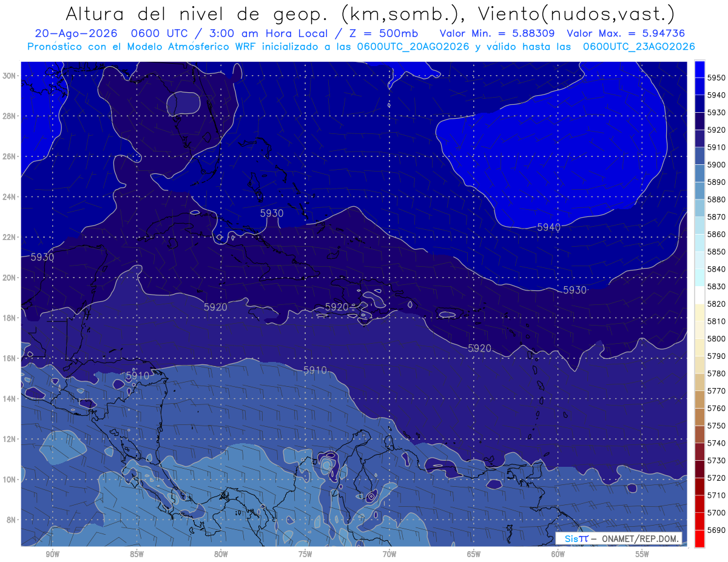Click the 85W longitude axis label
Screen dimensions: 728x562
point(136,555)
